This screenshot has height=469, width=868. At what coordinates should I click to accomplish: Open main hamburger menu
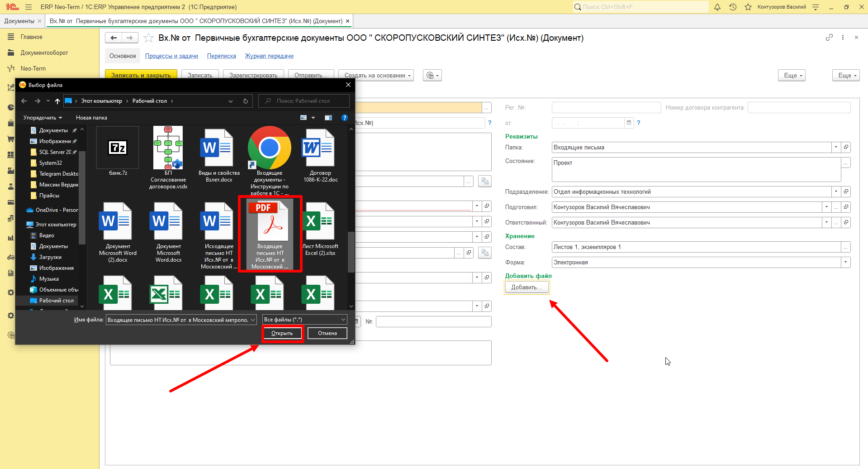(28, 7)
